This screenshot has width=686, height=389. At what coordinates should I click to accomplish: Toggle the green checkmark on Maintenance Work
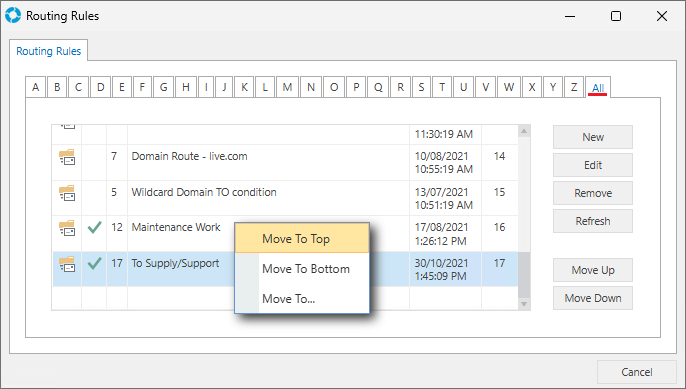point(94,227)
